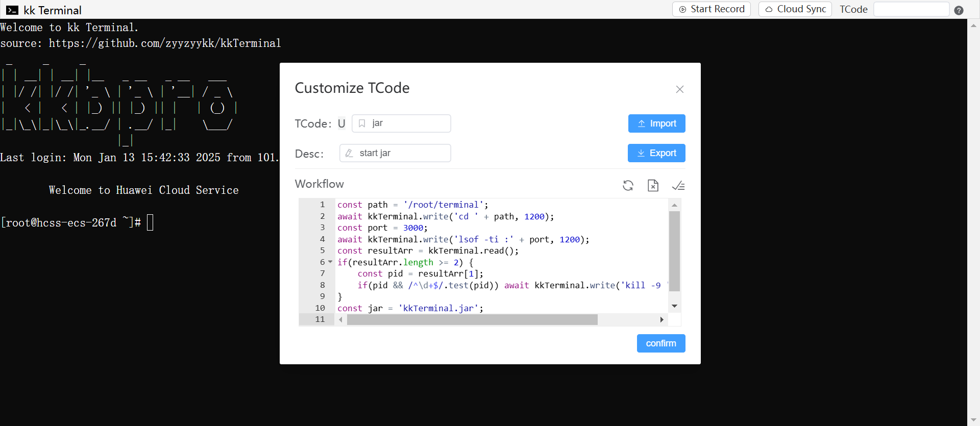Click code line 7 'const pid = resultArr[1]' text
This screenshot has width=980, height=426.
(x=420, y=274)
